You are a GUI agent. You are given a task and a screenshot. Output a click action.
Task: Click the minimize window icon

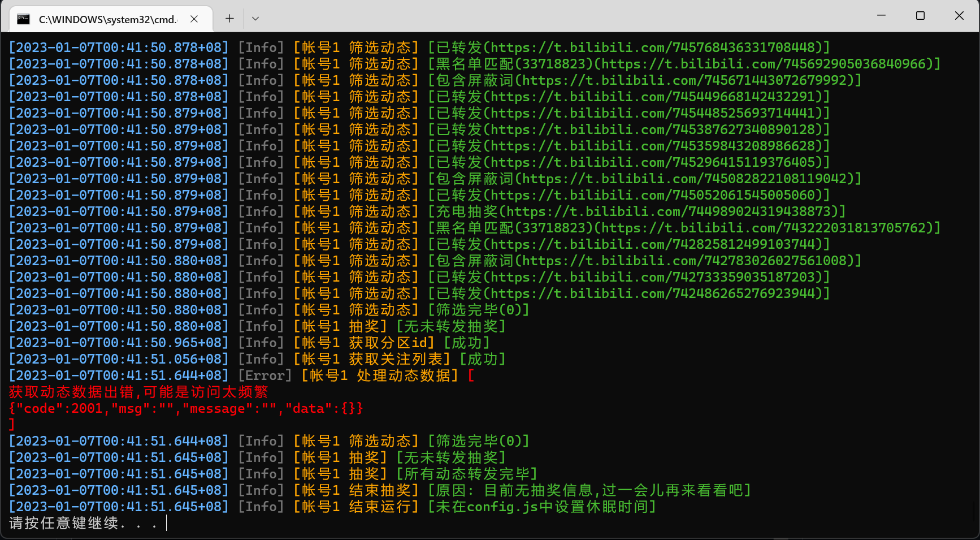tap(882, 16)
